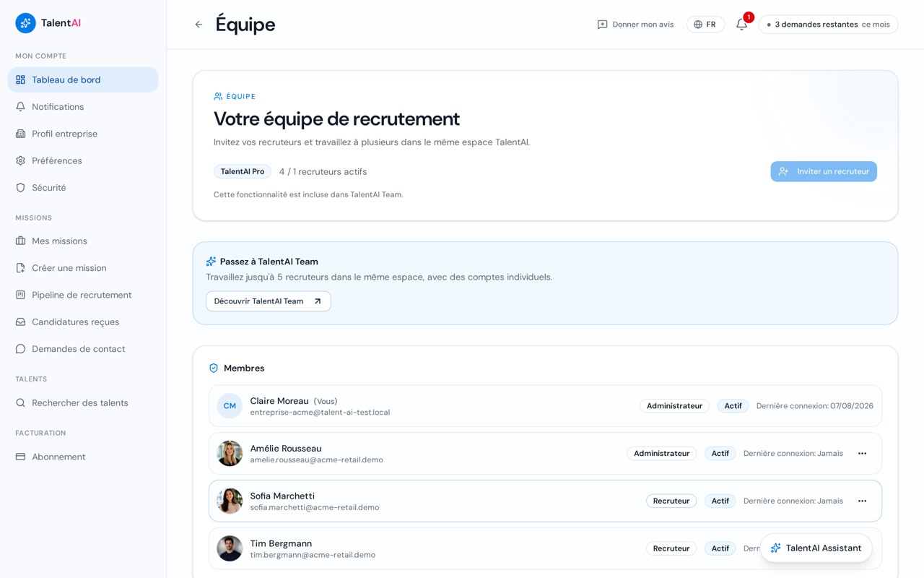The width and height of the screenshot is (924, 578).
Task: Click email tim.bergmann@acme-retail.demo
Action: point(313,555)
